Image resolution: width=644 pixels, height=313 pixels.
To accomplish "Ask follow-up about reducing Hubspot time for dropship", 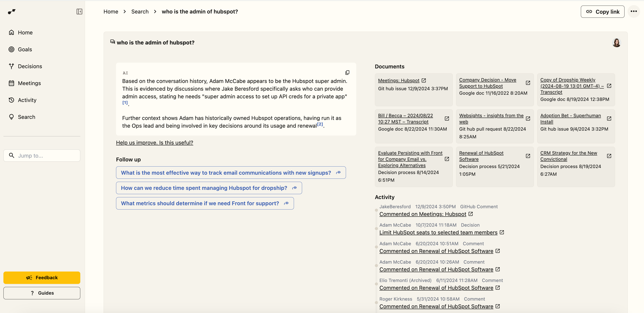I will pyautogui.click(x=209, y=188).
